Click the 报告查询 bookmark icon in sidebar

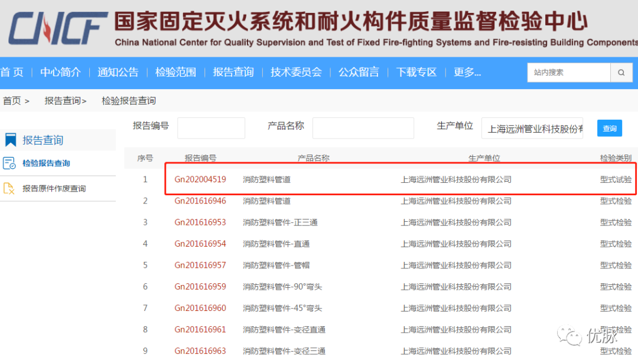pyautogui.click(x=11, y=140)
